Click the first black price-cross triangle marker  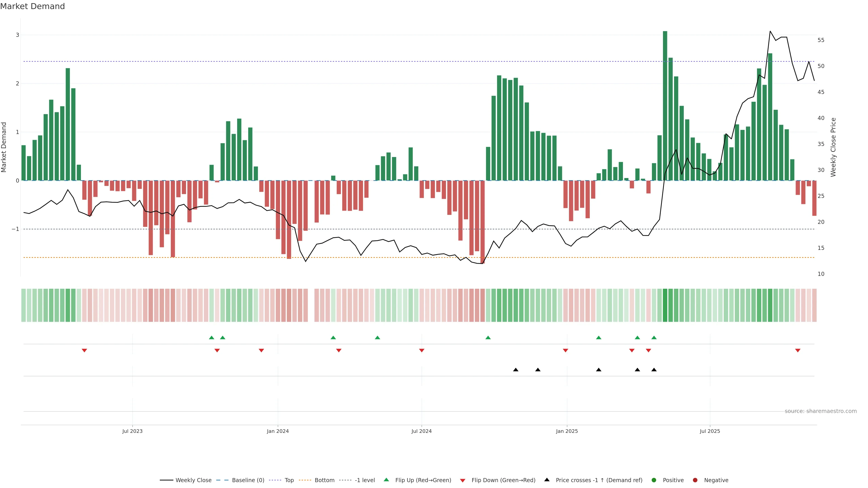[516, 370]
